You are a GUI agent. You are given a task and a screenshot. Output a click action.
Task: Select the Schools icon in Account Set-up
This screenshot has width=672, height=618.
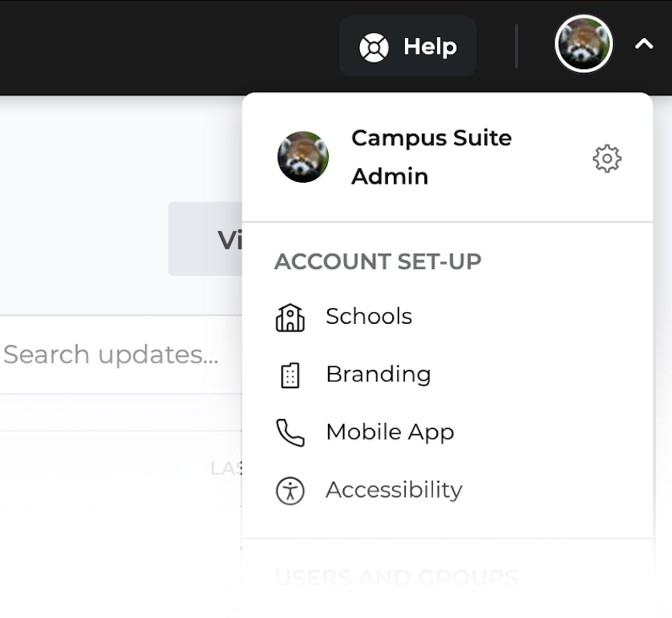(289, 317)
